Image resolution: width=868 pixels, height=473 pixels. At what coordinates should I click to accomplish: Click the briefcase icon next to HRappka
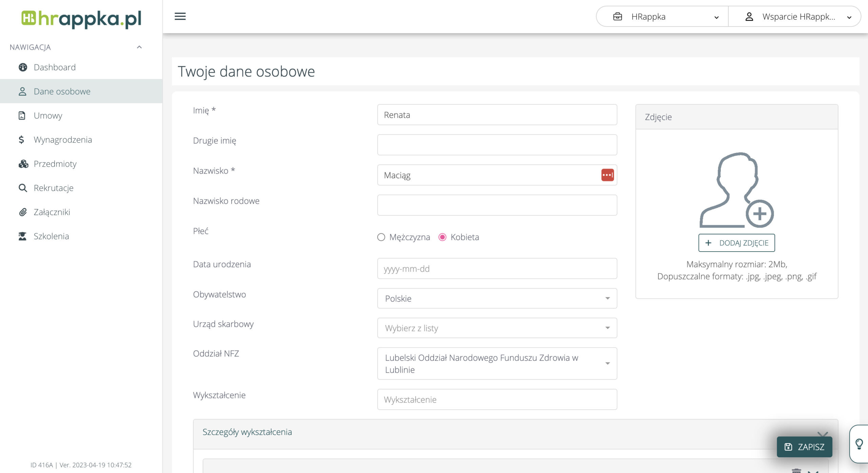[x=617, y=17]
